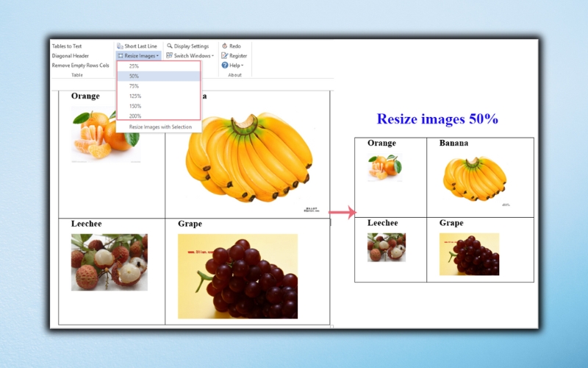Click Resize Images with Selection
The height and width of the screenshot is (368, 588).
[160, 127]
